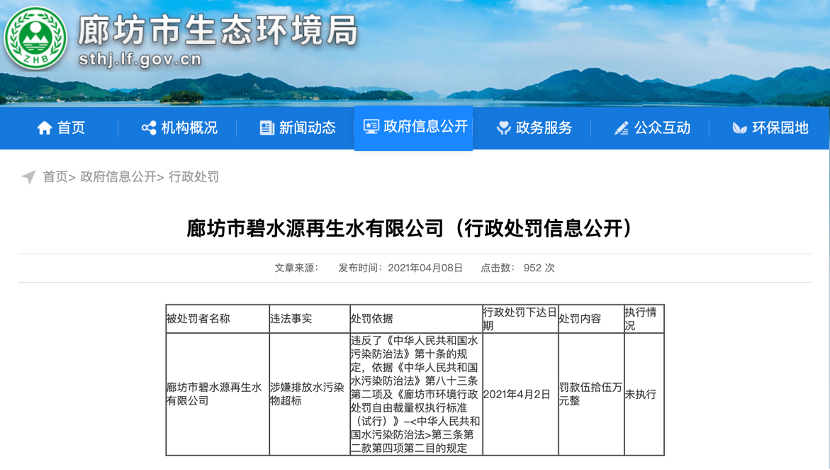Click the date cell 2021年4月2日
Screen dimensions: 830x470
pyautogui.click(x=520, y=394)
